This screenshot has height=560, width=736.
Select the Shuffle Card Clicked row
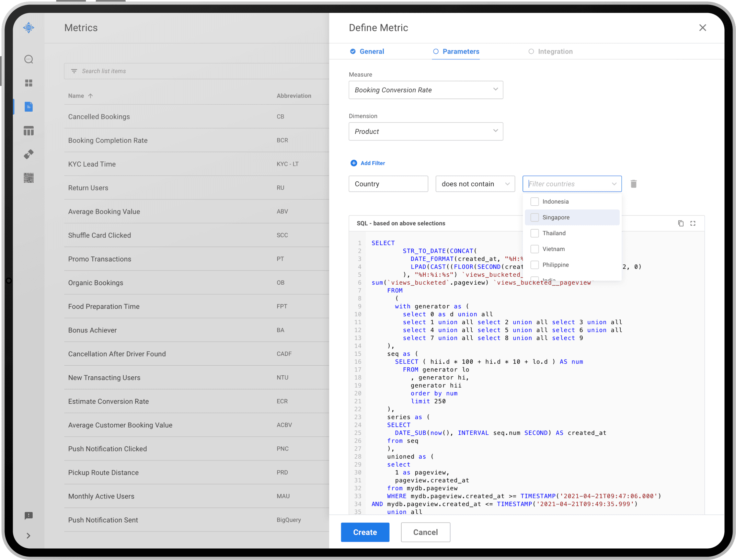pos(196,235)
